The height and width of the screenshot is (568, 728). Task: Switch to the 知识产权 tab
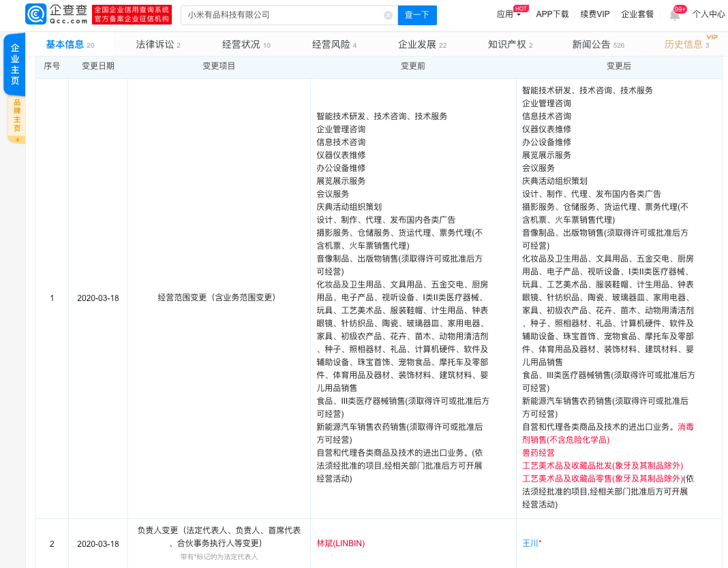coord(511,44)
